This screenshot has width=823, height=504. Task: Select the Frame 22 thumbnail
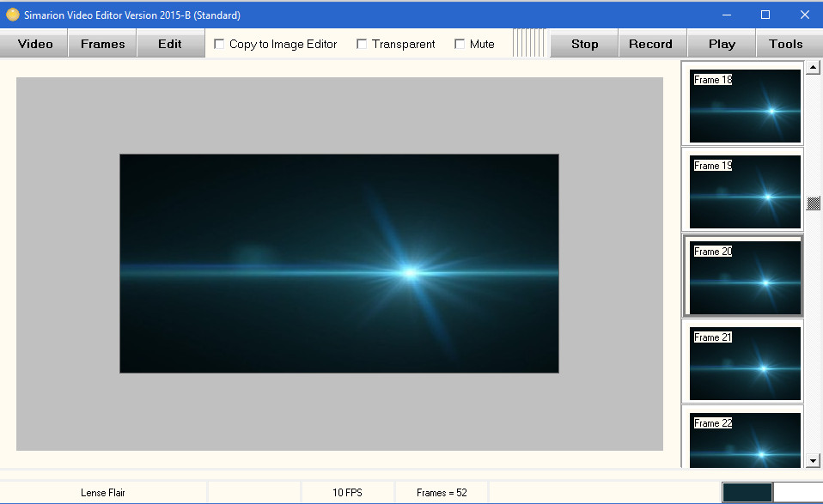point(743,438)
